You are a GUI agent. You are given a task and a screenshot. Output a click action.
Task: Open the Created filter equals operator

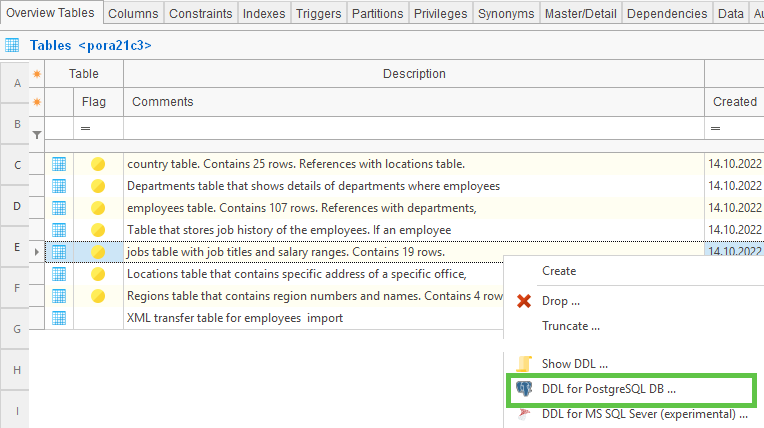click(x=715, y=128)
